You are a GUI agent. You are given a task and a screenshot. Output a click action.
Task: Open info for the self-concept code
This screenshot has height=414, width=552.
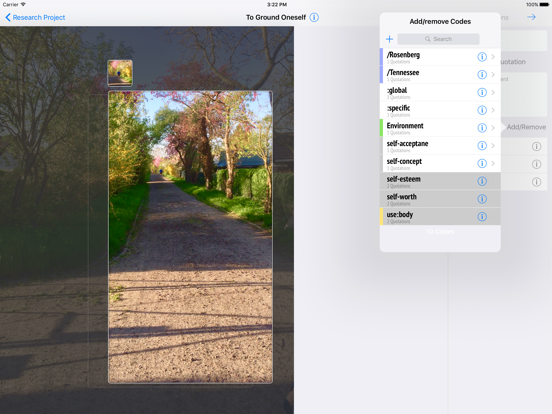[x=482, y=163]
